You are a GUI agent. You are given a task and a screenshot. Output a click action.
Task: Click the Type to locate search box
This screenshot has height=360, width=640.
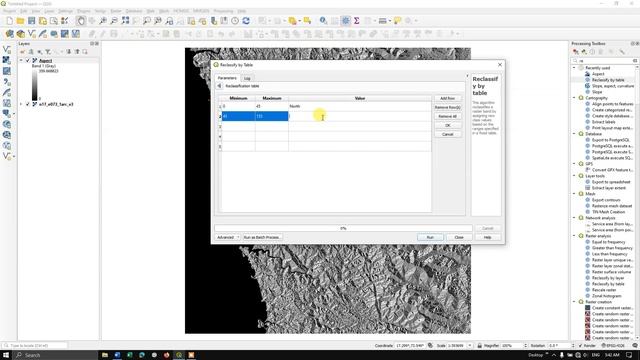coord(35,346)
